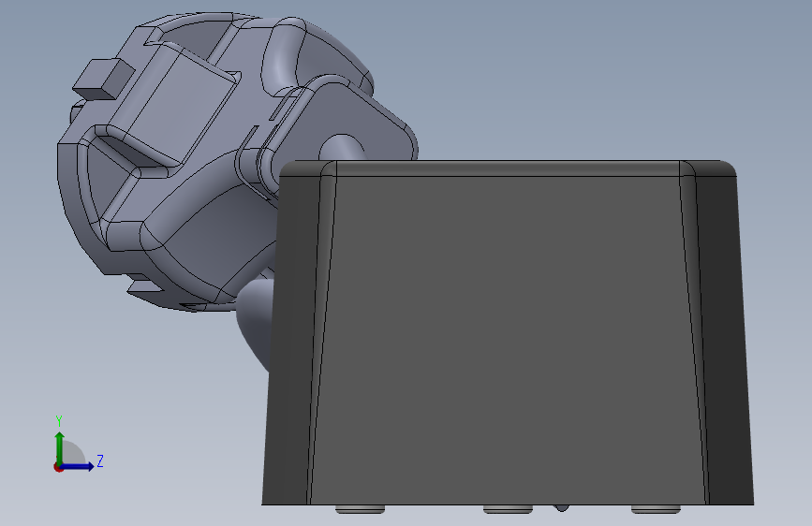This screenshot has width=812, height=526.
Task: Select the left foot under the dark housing
Action: pyautogui.click(x=360, y=509)
